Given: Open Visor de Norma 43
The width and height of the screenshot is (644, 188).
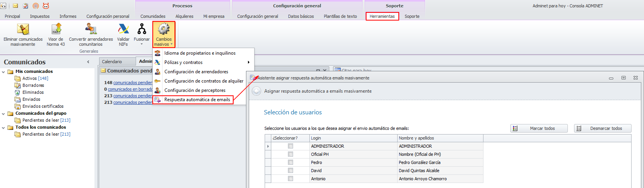Looking at the screenshot, I should pos(56,34).
